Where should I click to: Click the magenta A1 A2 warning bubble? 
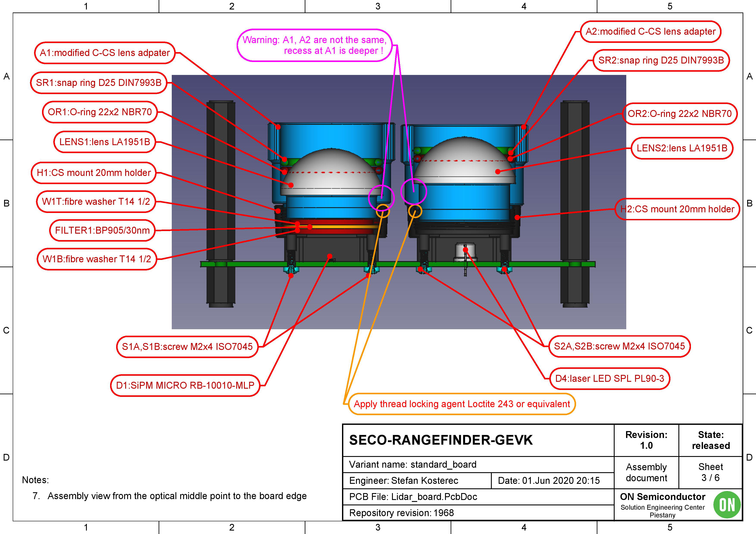(x=314, y=45)
